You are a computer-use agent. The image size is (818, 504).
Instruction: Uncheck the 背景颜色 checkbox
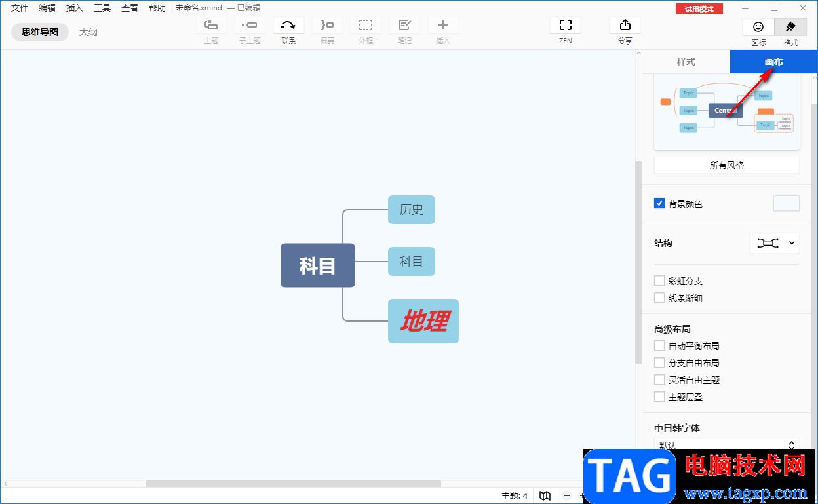(x=659, y=203)
